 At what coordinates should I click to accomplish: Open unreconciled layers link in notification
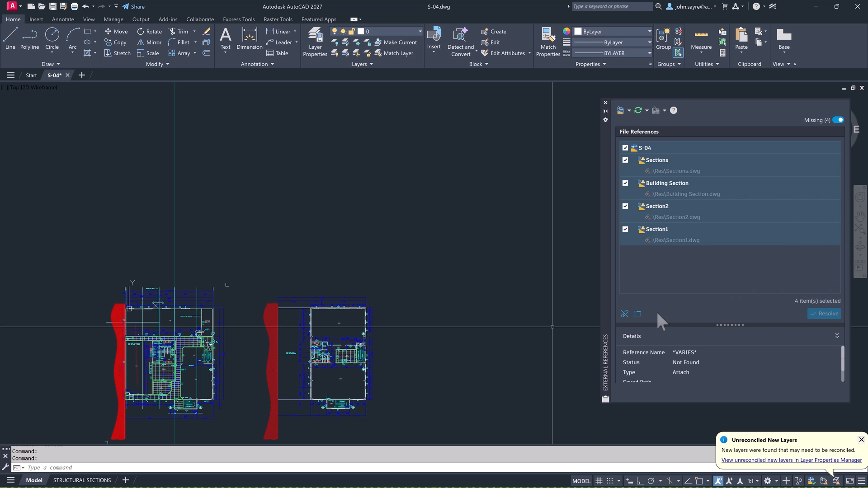792,460
